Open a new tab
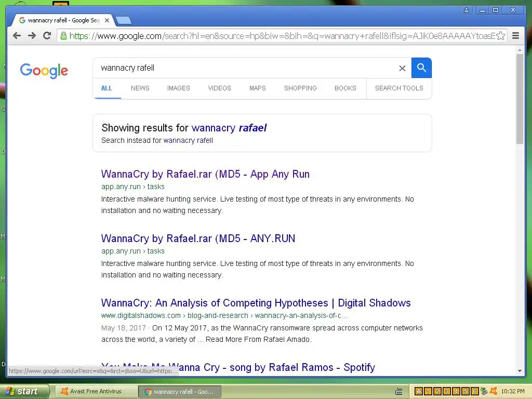The image size is (532, 399). point(124,21)
